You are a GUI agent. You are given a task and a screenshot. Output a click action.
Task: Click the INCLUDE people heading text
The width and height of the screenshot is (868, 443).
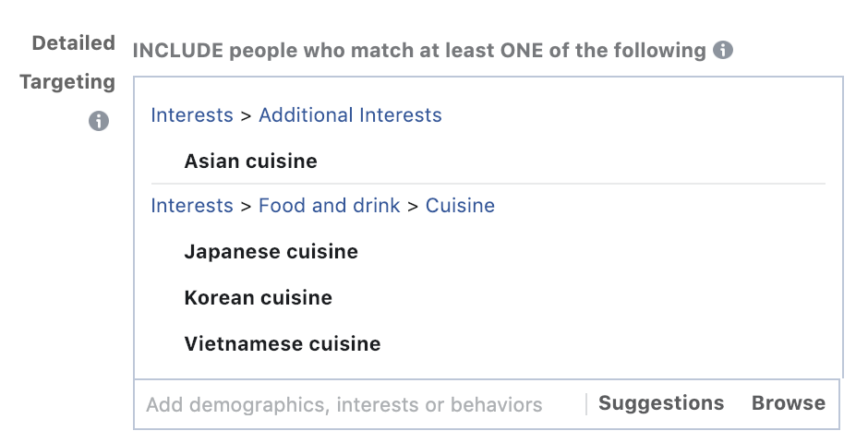click(x=420, y=50)
